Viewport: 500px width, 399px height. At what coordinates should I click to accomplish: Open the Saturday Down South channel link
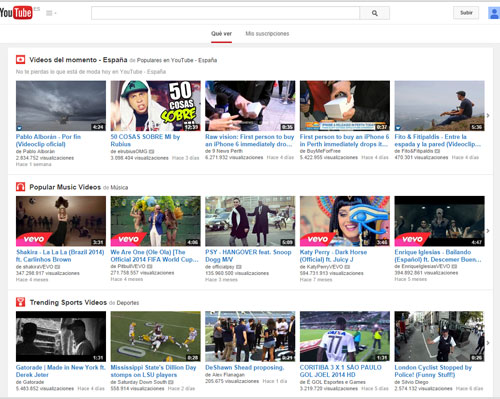click(x=142, y=382)
